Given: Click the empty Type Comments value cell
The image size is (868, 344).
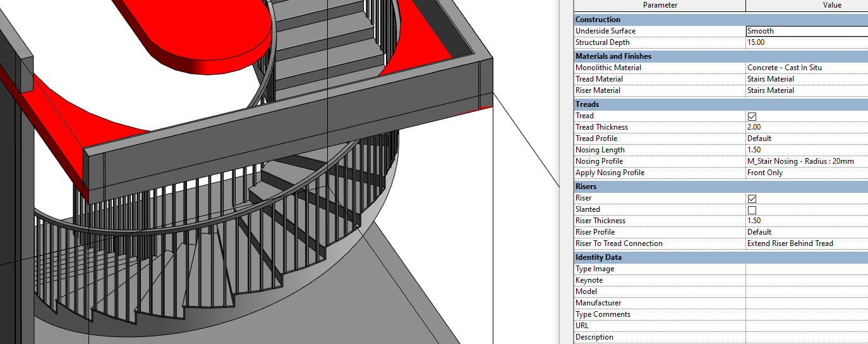Looking at the screenshot, I should click(807, 314).
